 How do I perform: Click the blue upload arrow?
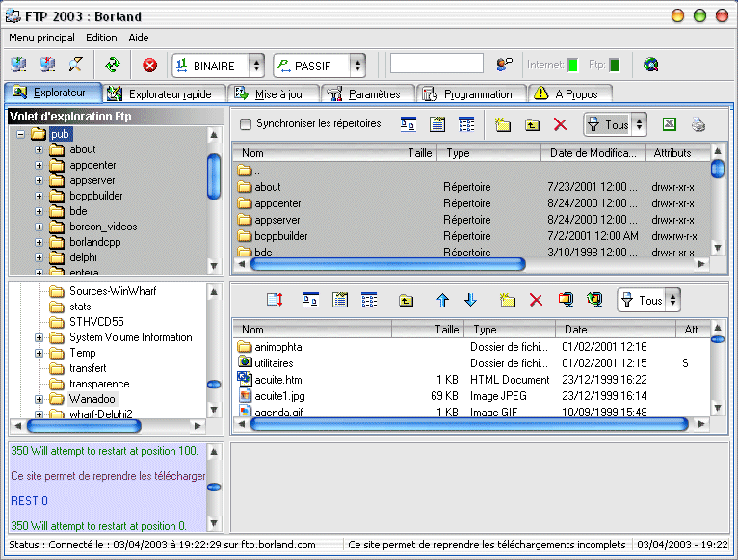(x=442, y=300)
